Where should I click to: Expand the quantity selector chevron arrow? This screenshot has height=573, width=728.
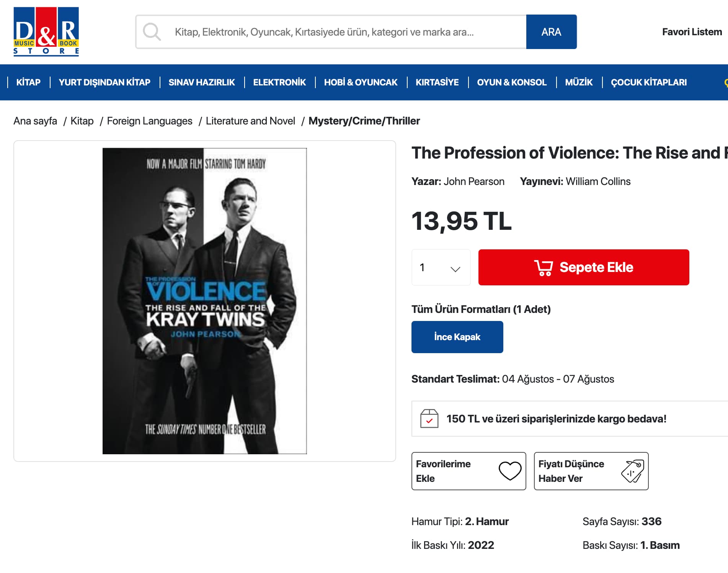tap(455, 269)
